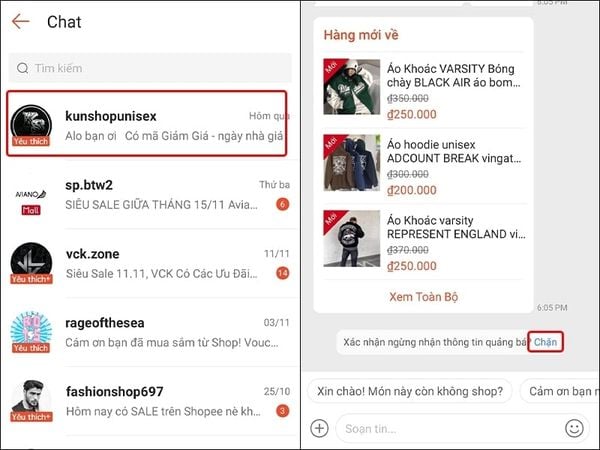600x450 pixels.
Task: Tap Xem Toàn Bộ link
Action: tap(424, 297)
